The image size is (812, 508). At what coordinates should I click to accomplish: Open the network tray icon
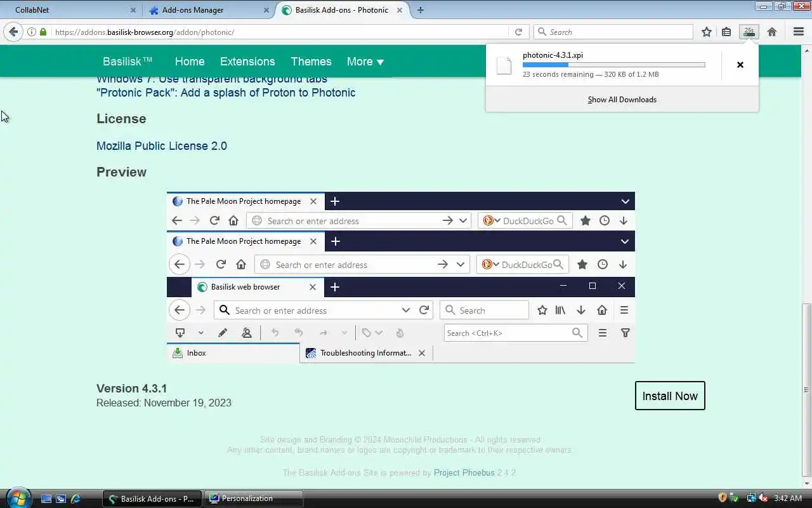751,498
